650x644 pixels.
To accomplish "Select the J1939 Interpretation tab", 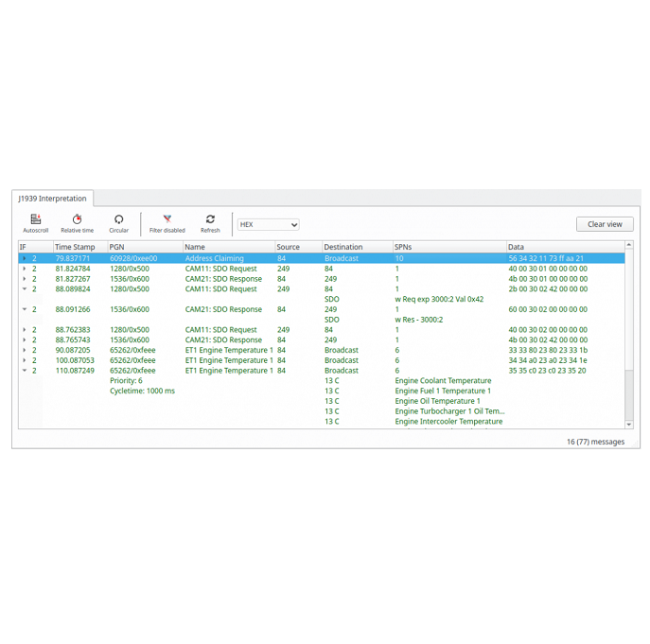I will pyautogui.click(x=52, y=199).
